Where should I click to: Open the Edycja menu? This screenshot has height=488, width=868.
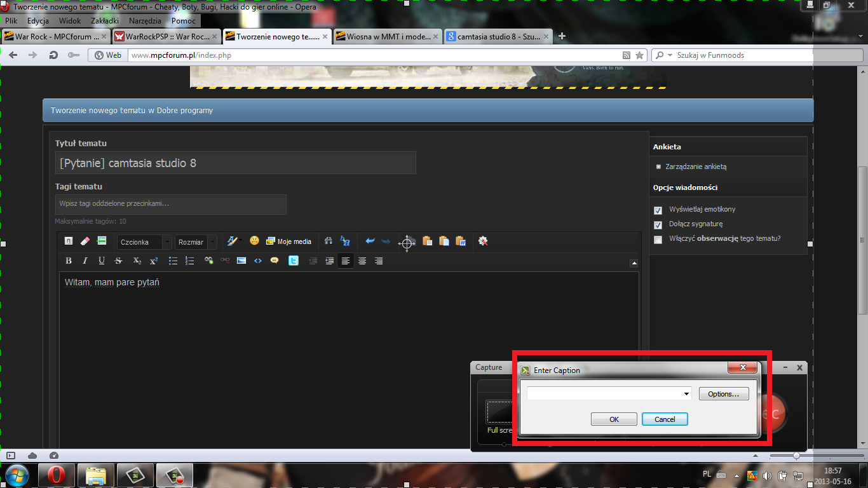click(38, 21)
